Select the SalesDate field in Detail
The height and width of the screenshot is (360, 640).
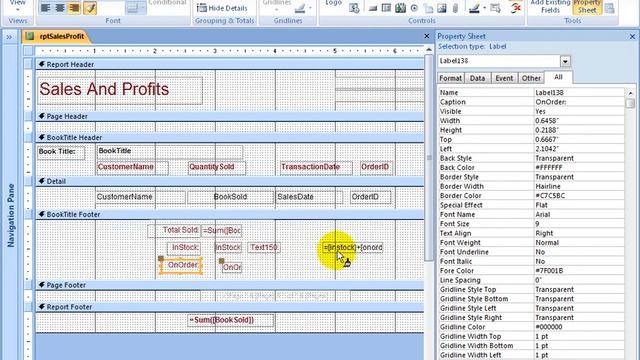tap(309, 197)
